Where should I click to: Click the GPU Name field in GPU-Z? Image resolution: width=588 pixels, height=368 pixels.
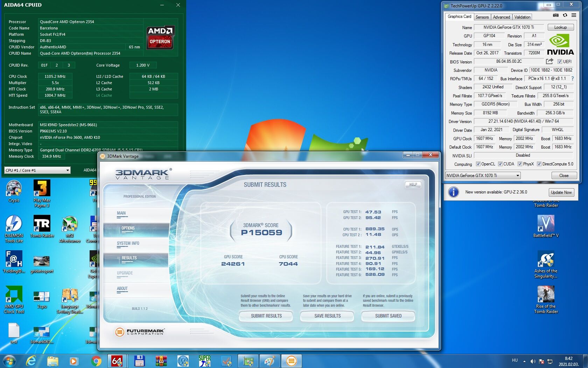pyautogui.click(x=509, y=27)
